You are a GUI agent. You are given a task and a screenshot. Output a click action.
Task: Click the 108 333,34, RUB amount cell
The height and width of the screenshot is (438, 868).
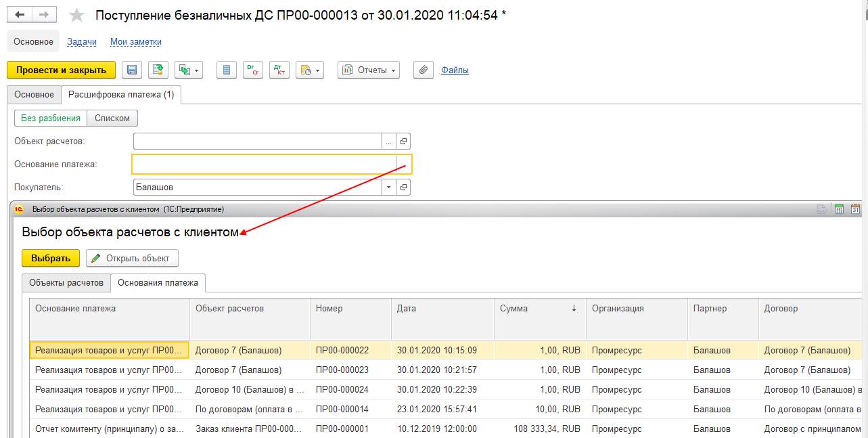point(540,429)
